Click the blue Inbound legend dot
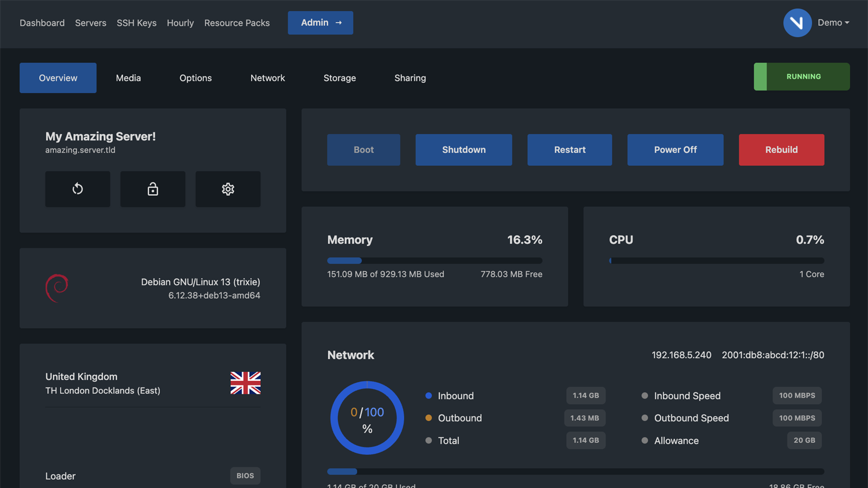This screenshot has height=488, width=868. point(429,396)
